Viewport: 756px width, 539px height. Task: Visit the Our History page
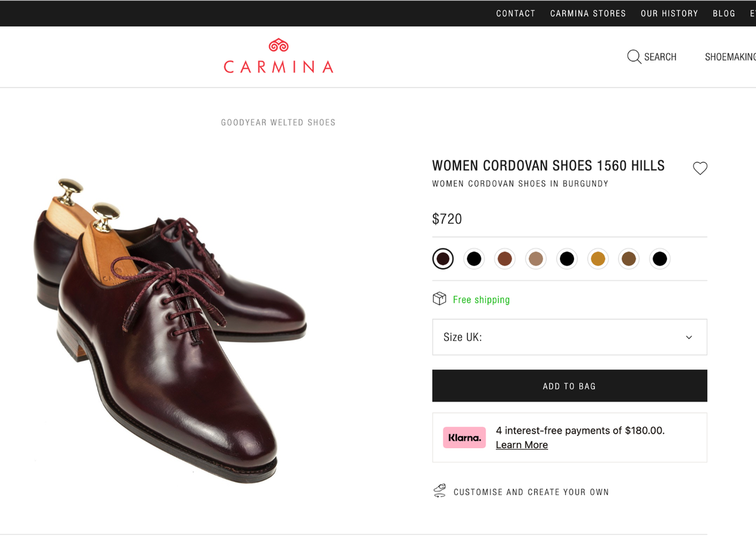point(669,13)
